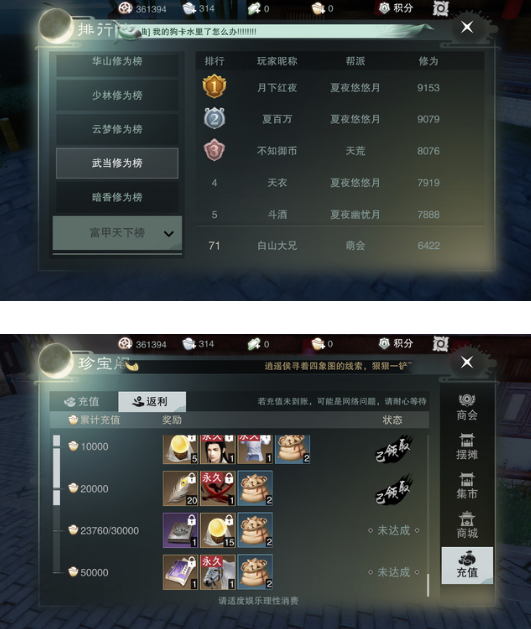Open the 商城 mall sidebar icon
This screenshot has width=531, height=629.
[467, 525]
